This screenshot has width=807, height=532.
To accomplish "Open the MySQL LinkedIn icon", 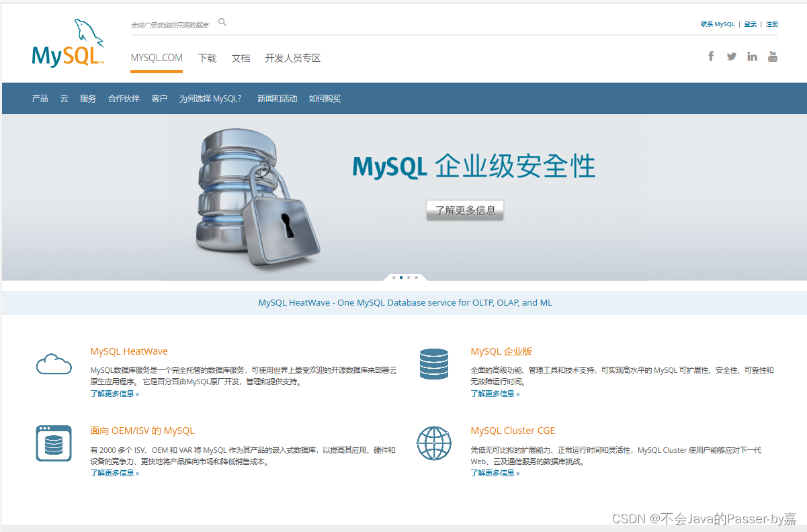I will [x=752, y=56].
